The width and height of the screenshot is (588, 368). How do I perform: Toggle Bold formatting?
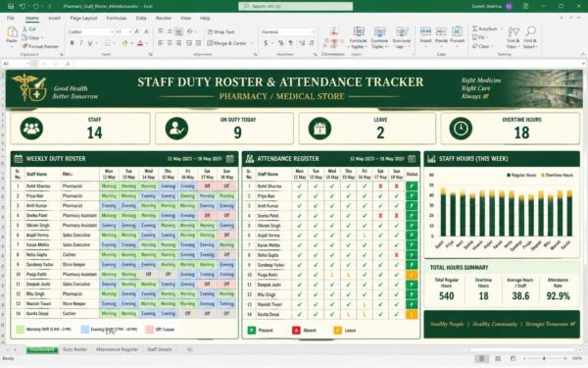(x=72, y=43)
